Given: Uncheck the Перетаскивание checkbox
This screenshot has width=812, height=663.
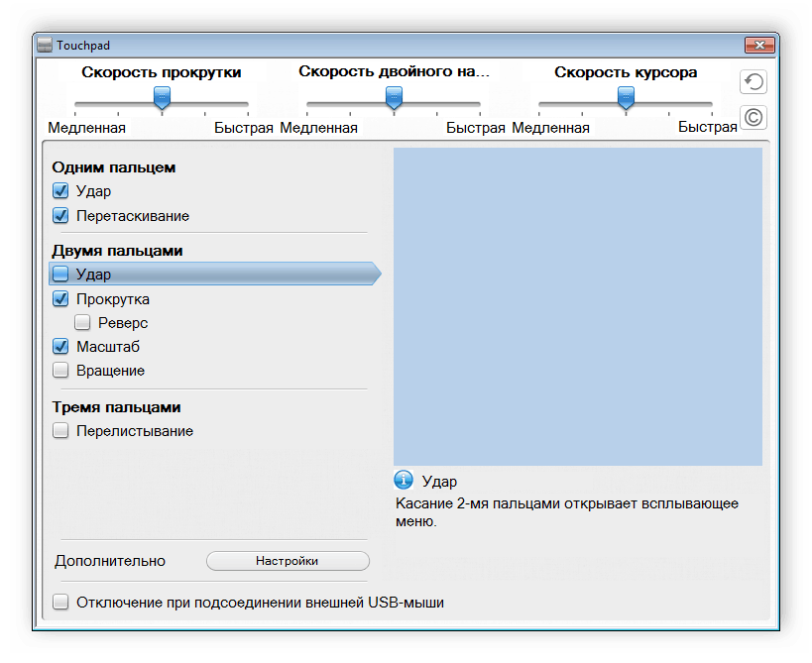Looking at the screenshot, I should tap(60, 215).
